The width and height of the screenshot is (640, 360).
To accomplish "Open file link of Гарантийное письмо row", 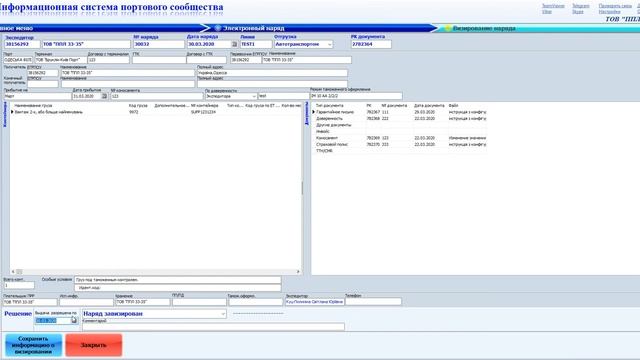I will pyautogui.click(x=467, y=112).
